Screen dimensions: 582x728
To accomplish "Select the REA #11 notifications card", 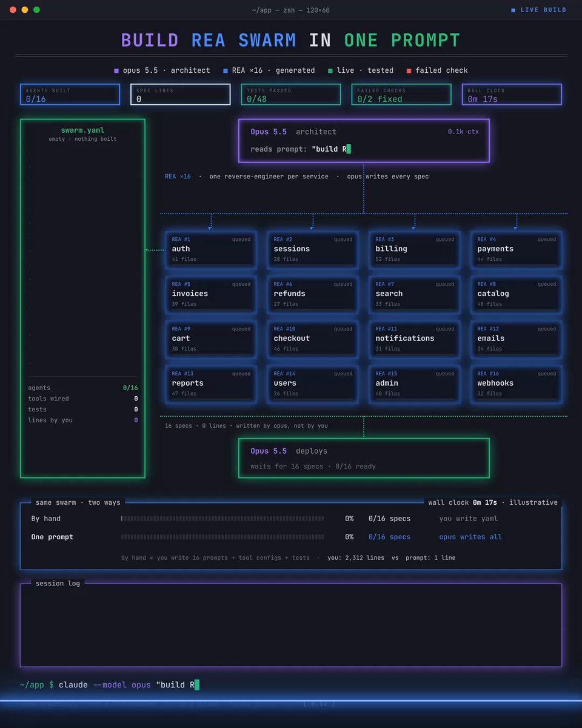I will [x=415, y=339].
